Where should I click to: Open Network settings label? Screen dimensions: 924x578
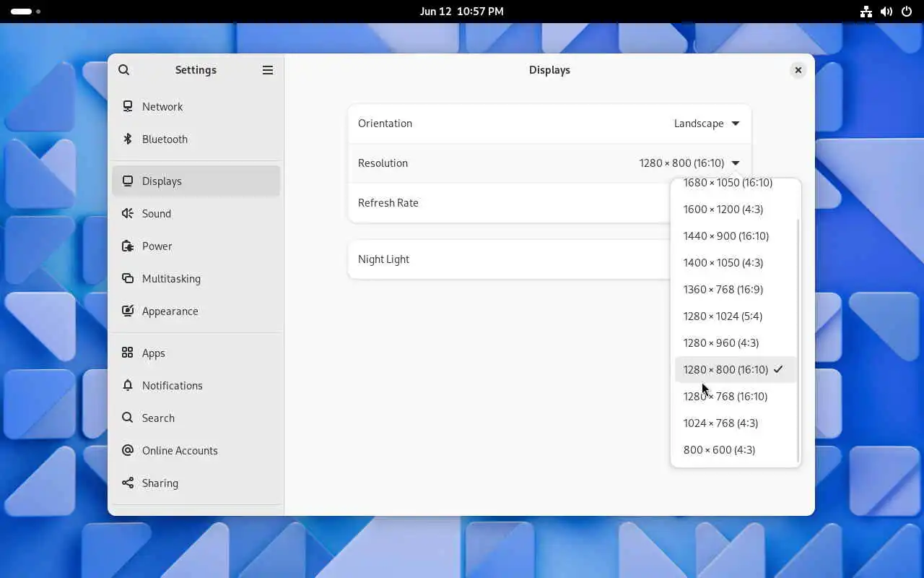click(x=162, y=106)
